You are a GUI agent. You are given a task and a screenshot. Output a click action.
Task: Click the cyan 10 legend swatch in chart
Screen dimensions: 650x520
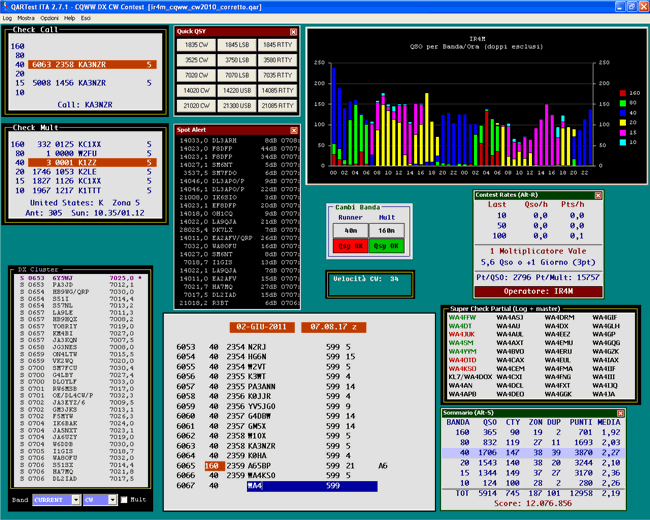[623, 143]
